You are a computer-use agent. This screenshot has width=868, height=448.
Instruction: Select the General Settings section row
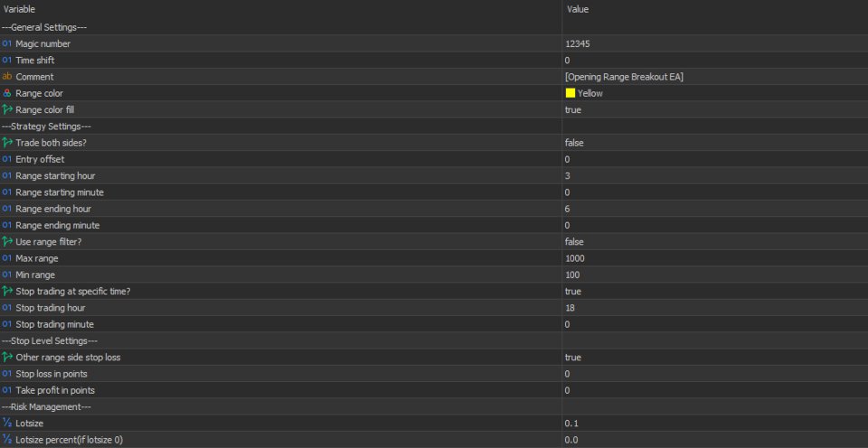tap(434, 27)
